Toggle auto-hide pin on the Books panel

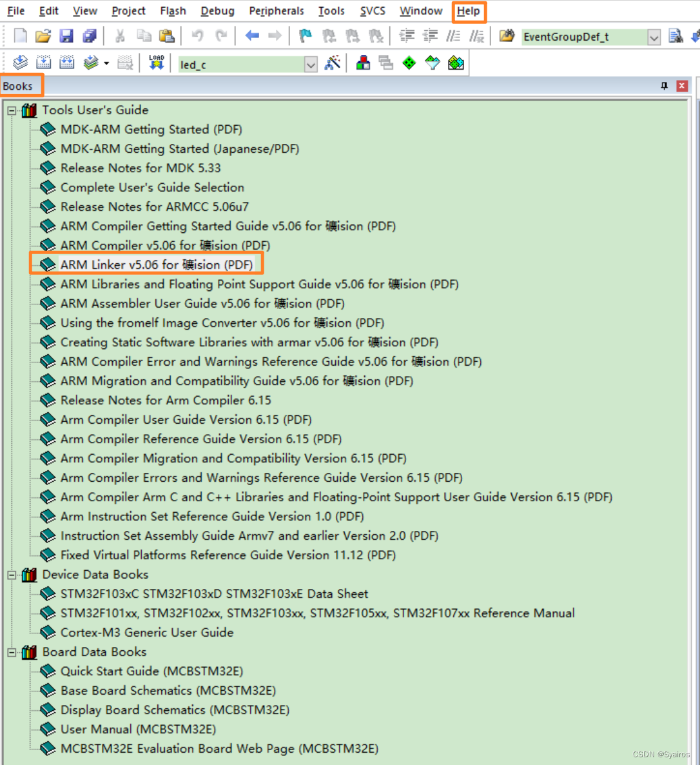pyautogui.click(x=664, y=85)
